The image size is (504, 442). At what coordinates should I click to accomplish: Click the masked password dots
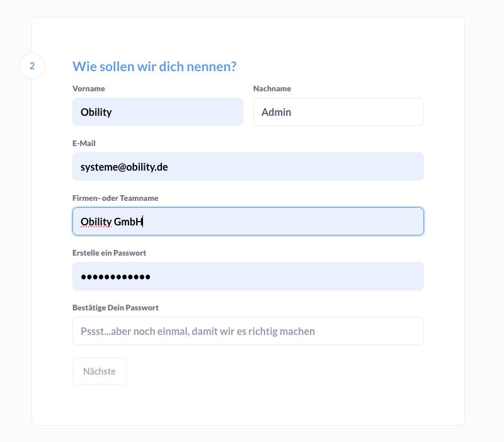click(115, 277)
